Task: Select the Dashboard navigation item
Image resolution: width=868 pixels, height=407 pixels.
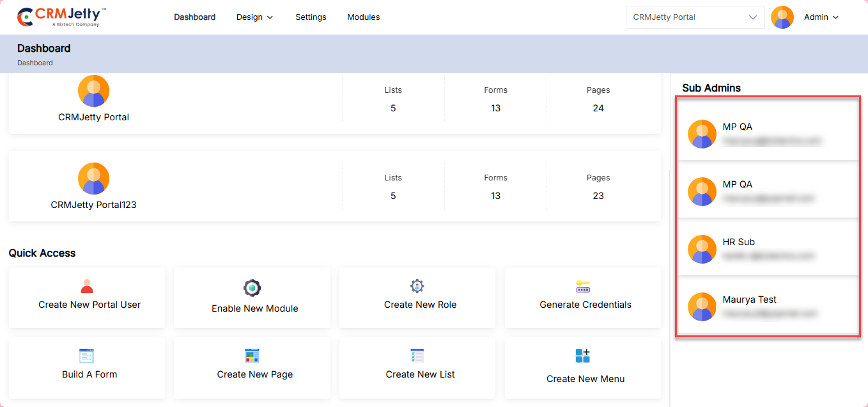Action: pyautogui.click(x=194, y=17)
